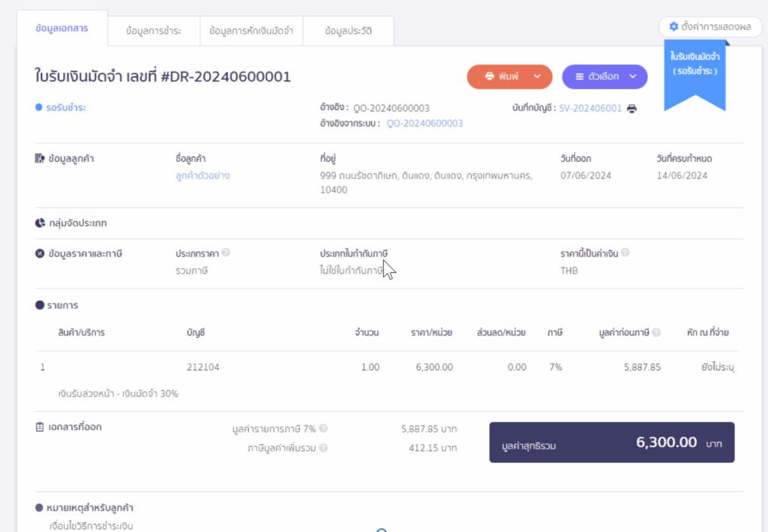Click the รายการ section bullet icon

pos(40,305)
